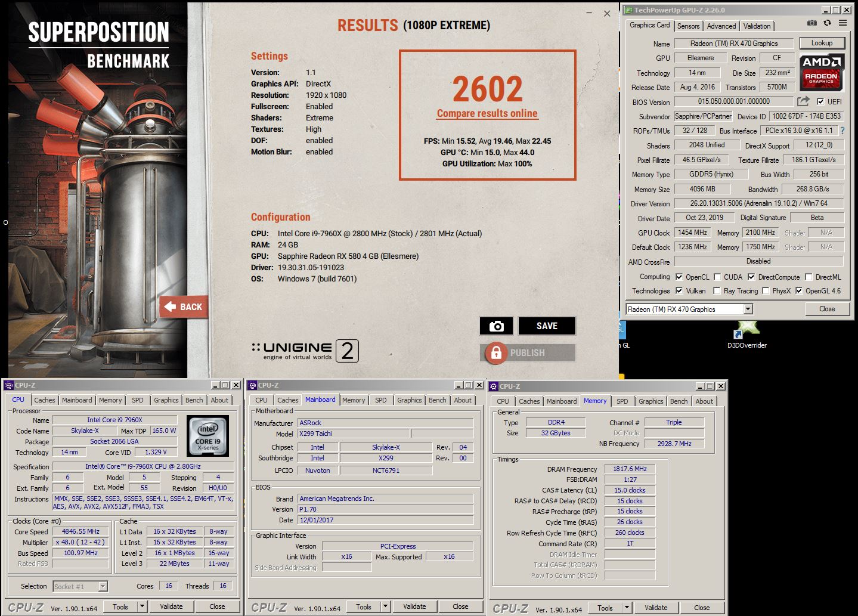The image size is (858, 616).
Task: Click the benchmark score 2602
Action: pyautogui.click(x=487, y=89)
